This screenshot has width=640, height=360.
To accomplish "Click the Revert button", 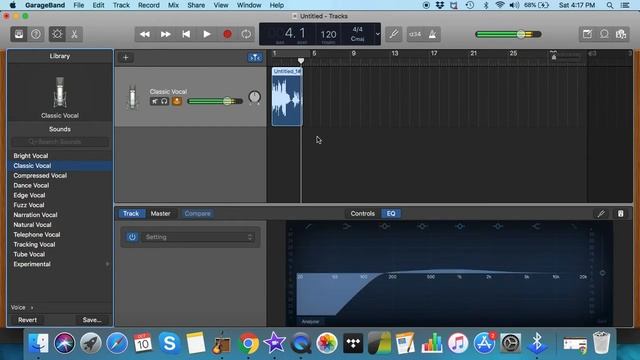I will coord(27,320).
